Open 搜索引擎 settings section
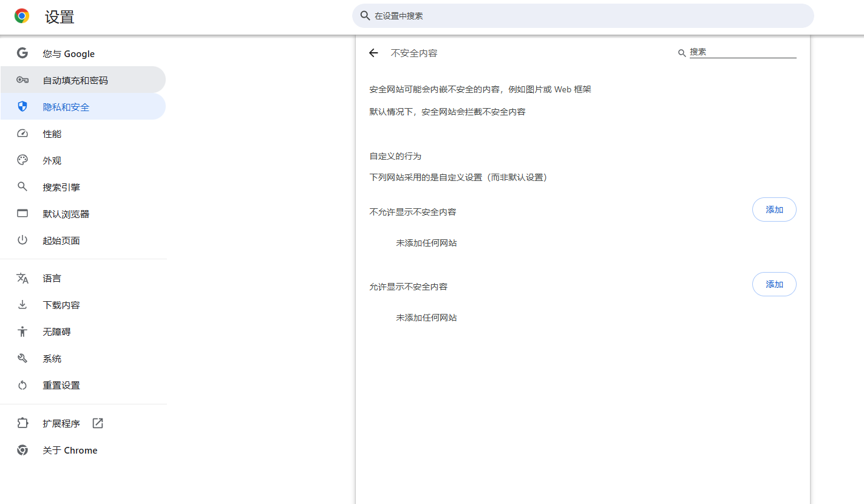Viewport: 864px width, 504px height. point(83,187)
